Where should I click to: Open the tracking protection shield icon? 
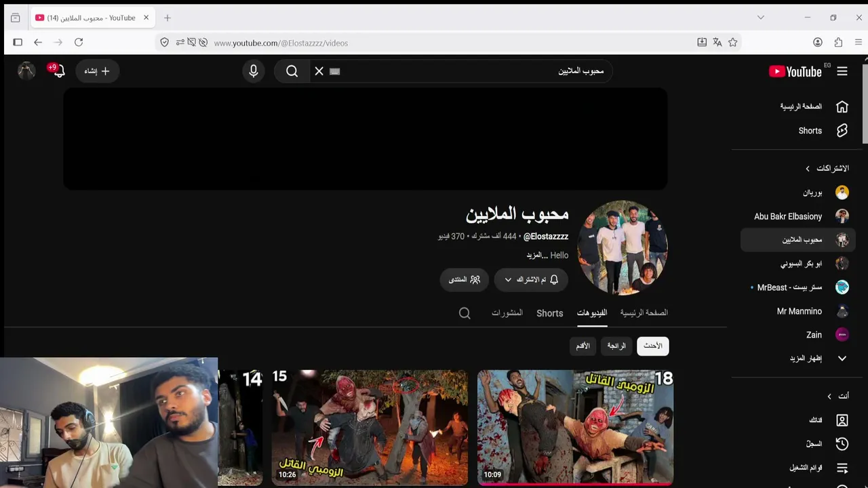coord(164,42)
